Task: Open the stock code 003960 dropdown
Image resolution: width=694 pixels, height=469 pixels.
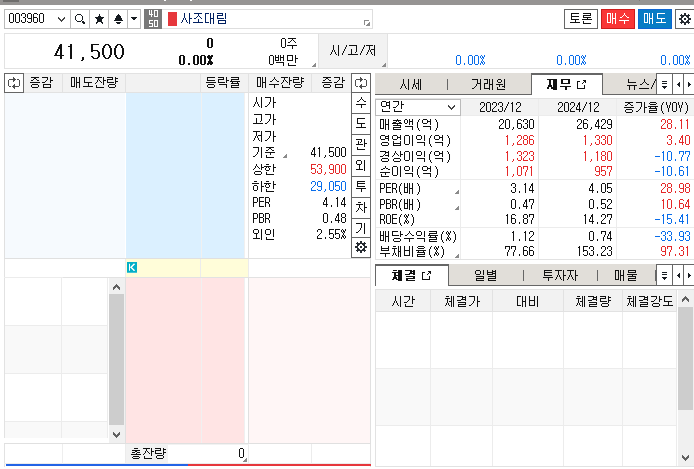Action: click(x=62, y=19)
